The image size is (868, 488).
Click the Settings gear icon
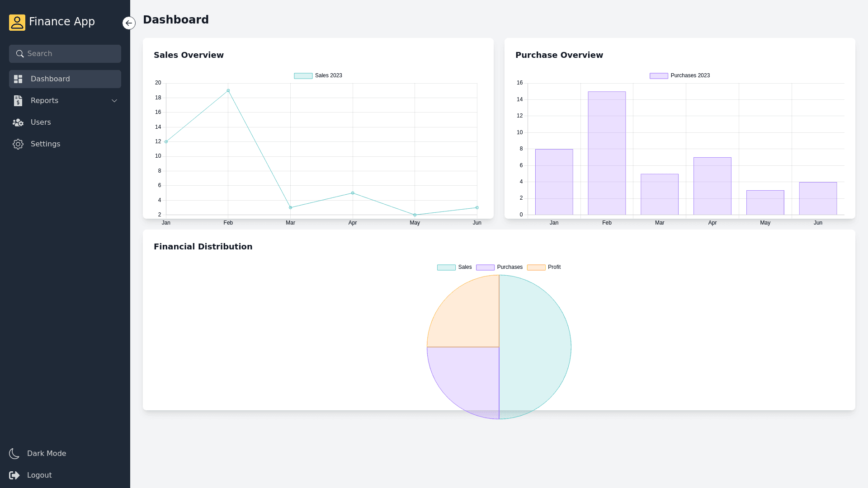pos(18,144)
